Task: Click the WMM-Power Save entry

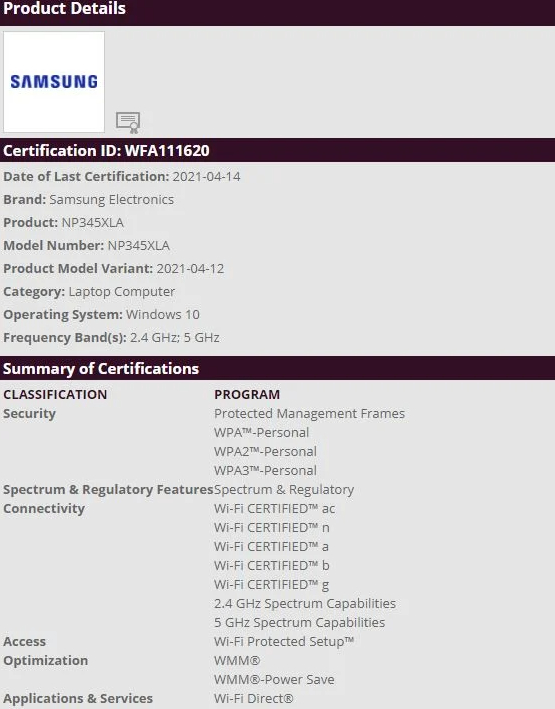Action: click(274, 679)
